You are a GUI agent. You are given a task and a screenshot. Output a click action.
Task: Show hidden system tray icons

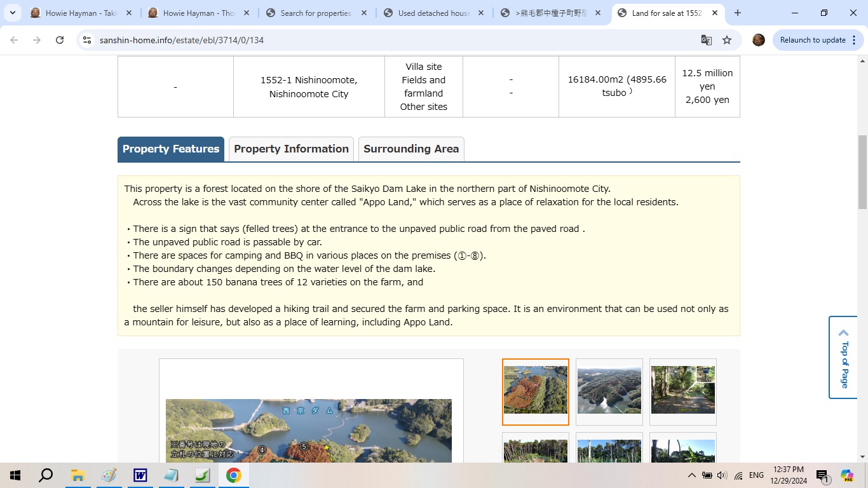pos(691,475)
